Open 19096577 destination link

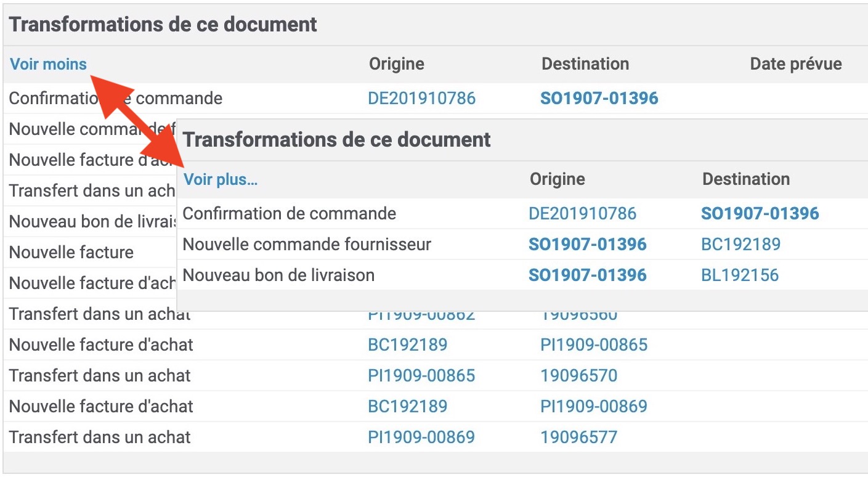(x=578, y=438)
